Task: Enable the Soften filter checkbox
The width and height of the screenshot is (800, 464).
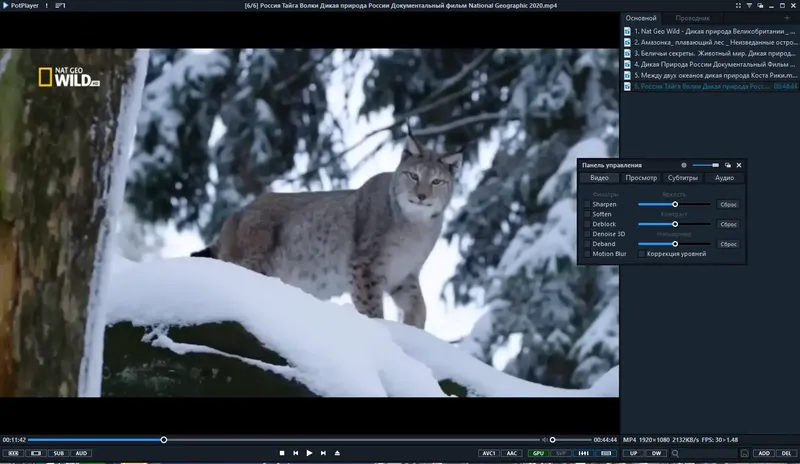Action: click(587, 214)
